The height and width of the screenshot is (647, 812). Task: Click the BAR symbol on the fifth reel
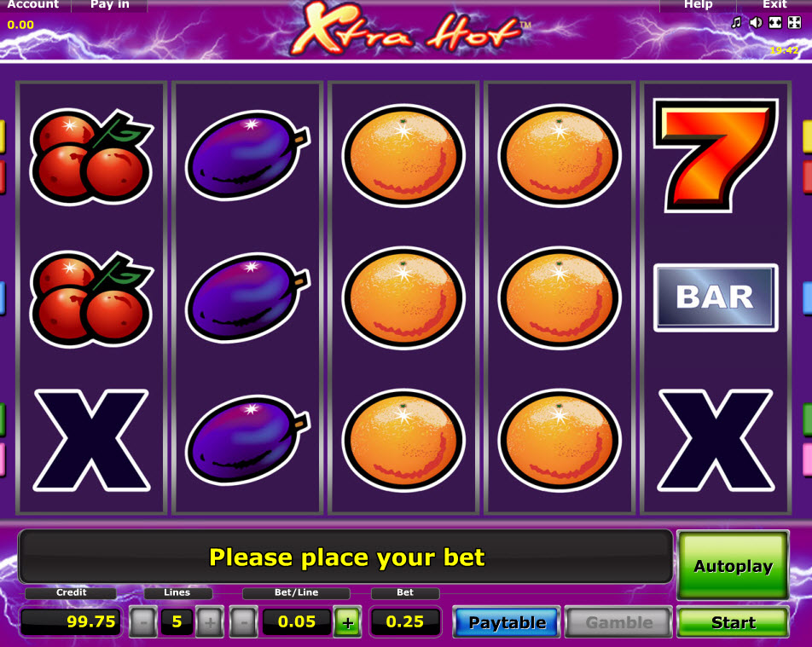716,298
